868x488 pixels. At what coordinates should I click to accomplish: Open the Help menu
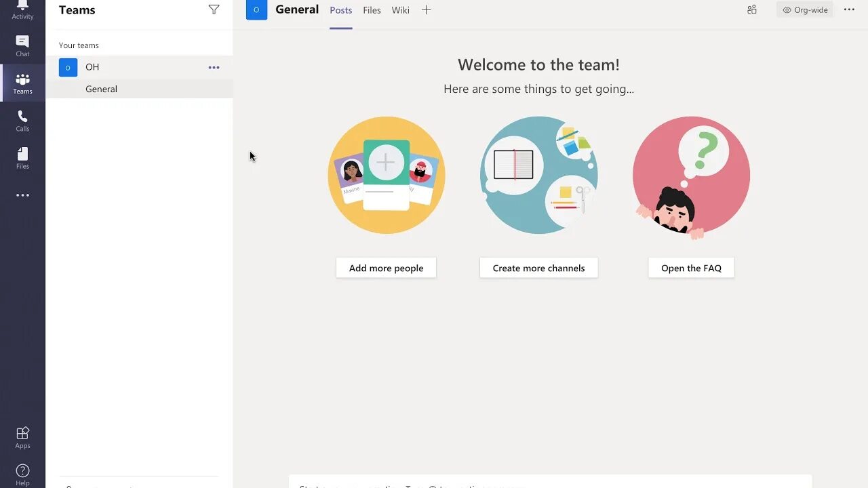[22, 474]
